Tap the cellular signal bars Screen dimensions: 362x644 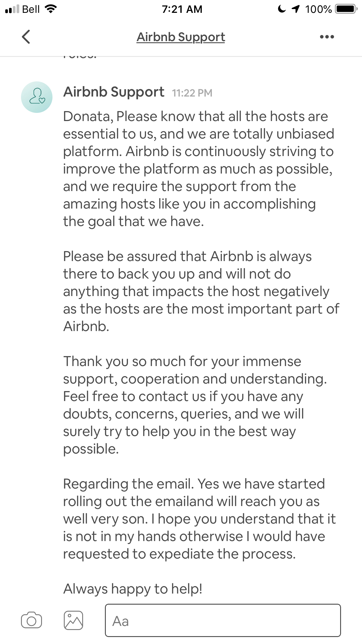[x=12, y=9]
